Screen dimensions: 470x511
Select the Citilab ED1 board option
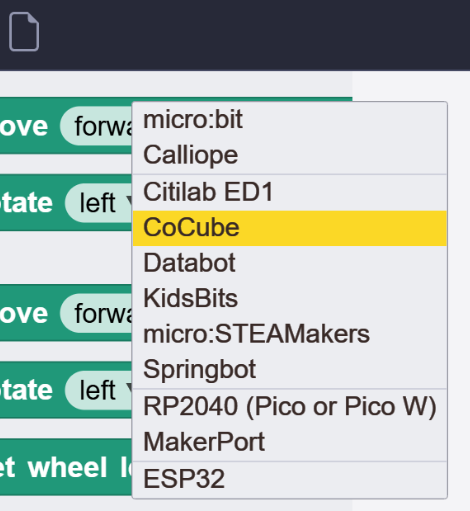pyautogui.click(x=289, y=192)
